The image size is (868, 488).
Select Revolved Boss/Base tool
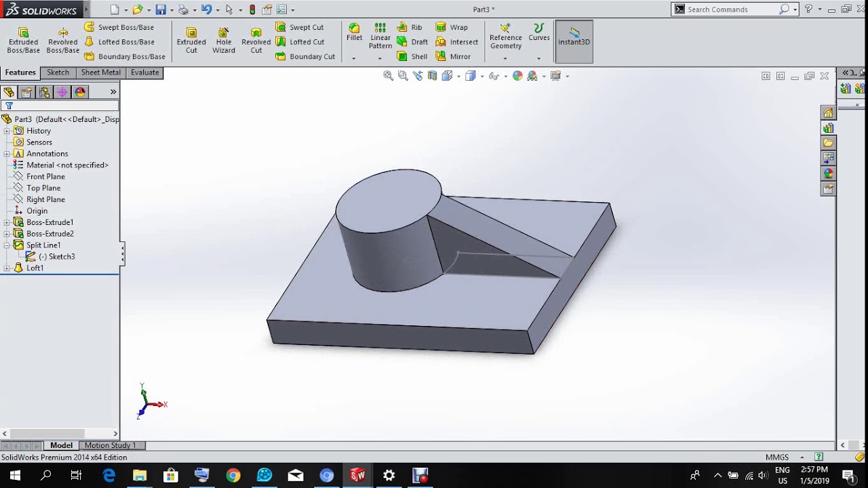point(62,41)
